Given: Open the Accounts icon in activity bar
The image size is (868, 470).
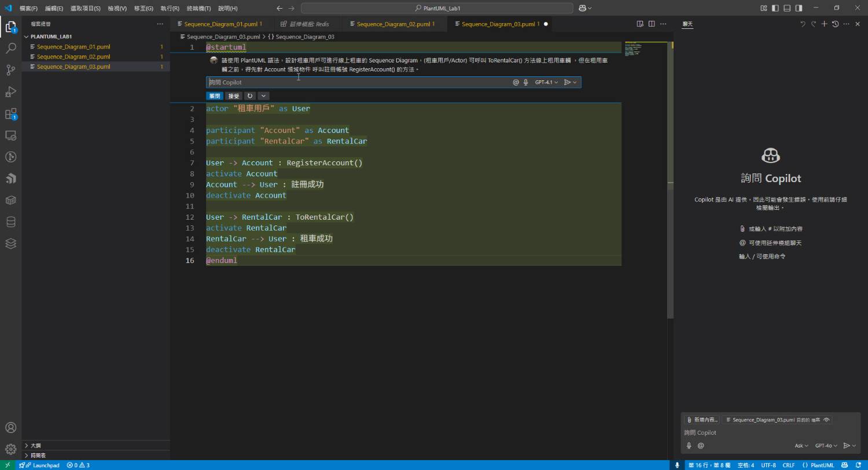Looking at the screenshot, I should coord(10,428).
